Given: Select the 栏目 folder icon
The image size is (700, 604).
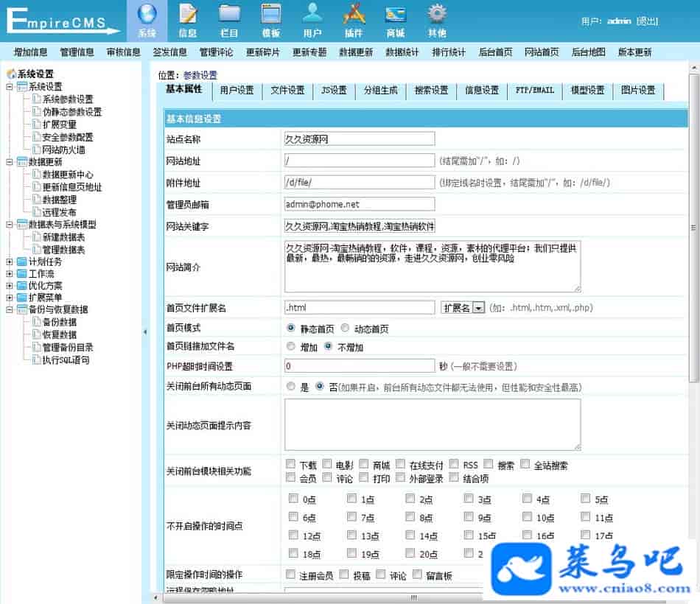Looking at the screenshot, I should [x=229, y=15].
